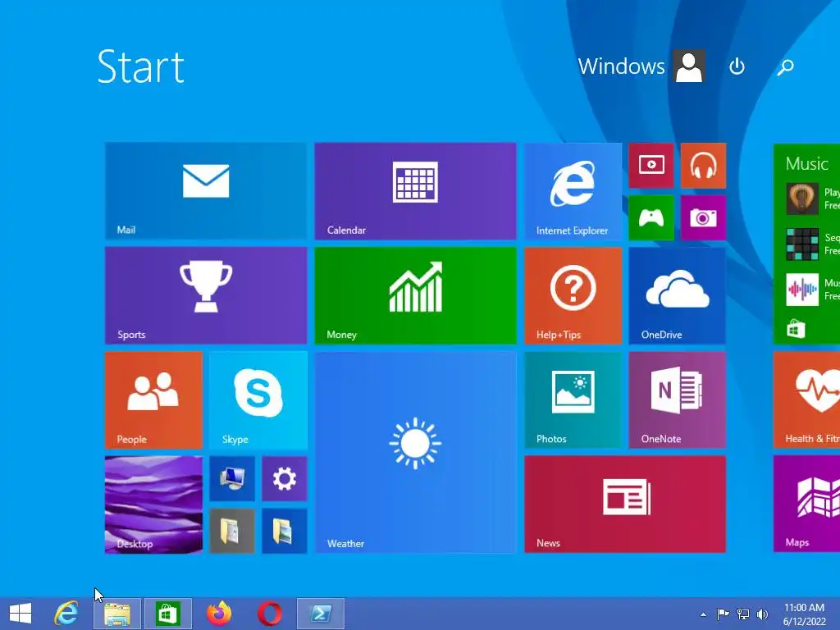
Task: Open the Help+Tips tile
Action: click(573, 295)
